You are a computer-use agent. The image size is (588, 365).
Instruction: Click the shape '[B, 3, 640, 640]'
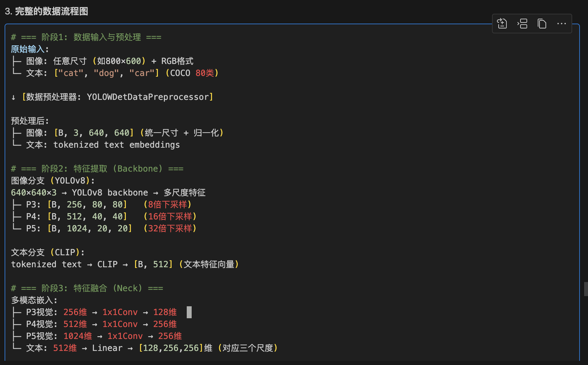pyautogui.click(x=94, y=133)
